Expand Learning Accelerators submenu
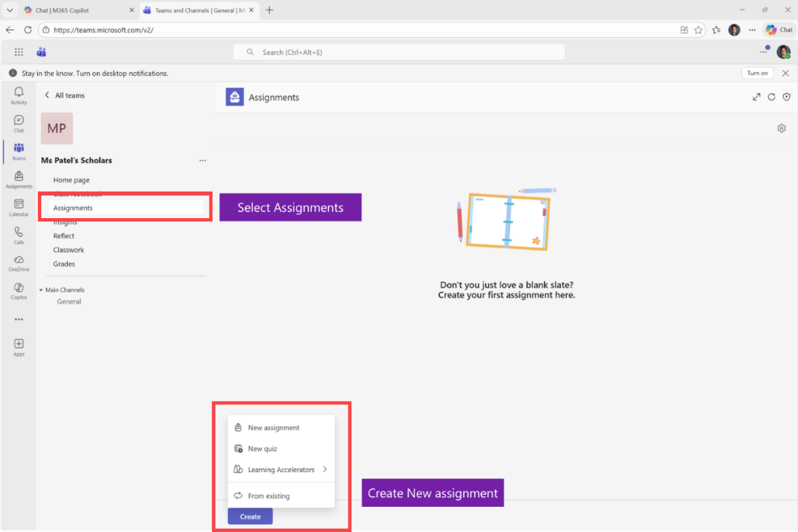Viewport: 798px width, 532px height. [x=281, y=469]
